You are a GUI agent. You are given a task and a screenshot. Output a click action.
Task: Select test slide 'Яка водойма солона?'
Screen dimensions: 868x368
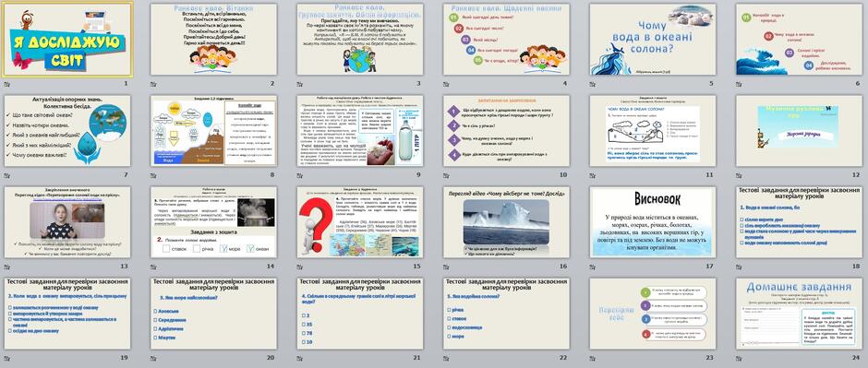pyautogui.click(x=507, y=313)
